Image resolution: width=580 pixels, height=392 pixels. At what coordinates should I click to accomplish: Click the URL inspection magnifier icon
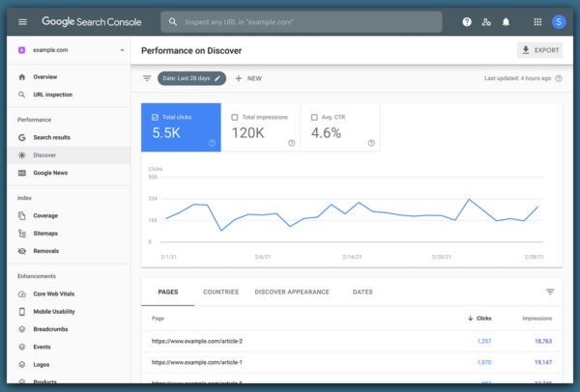tap(22, 95)
